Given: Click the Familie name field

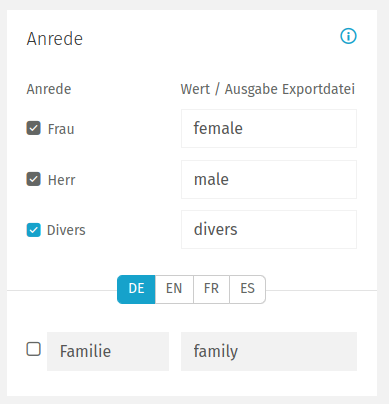Looking at the screenshot, I should (108, 351).
